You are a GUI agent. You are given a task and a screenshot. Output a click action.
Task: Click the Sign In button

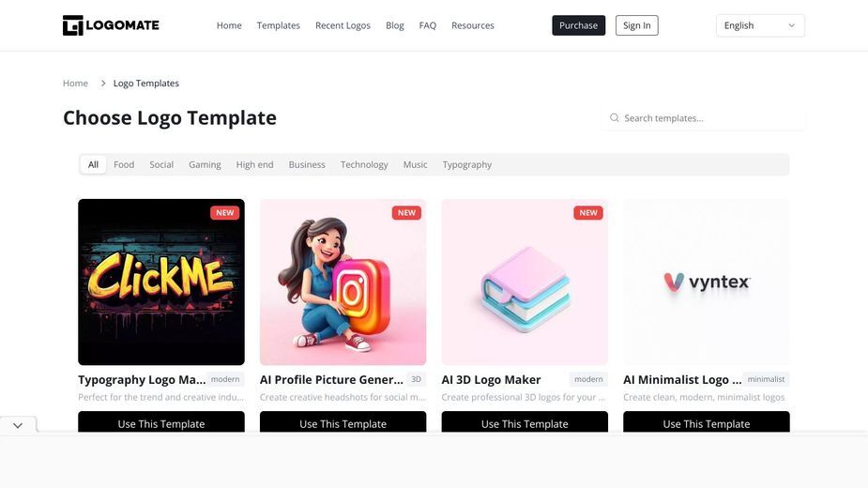coord(636,25)
